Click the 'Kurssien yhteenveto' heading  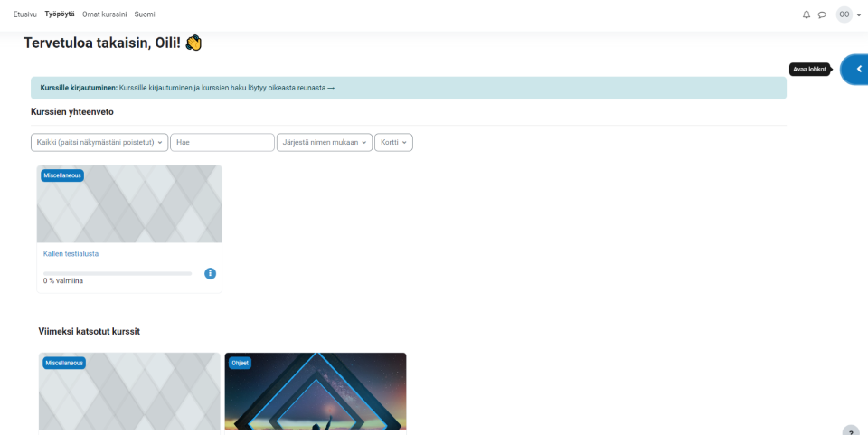72,112
